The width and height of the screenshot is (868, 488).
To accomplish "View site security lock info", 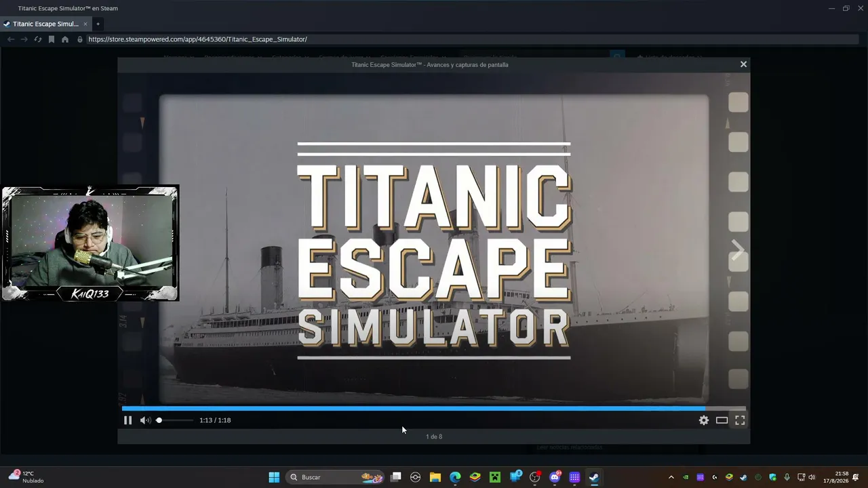I will [x=80, y=39].
